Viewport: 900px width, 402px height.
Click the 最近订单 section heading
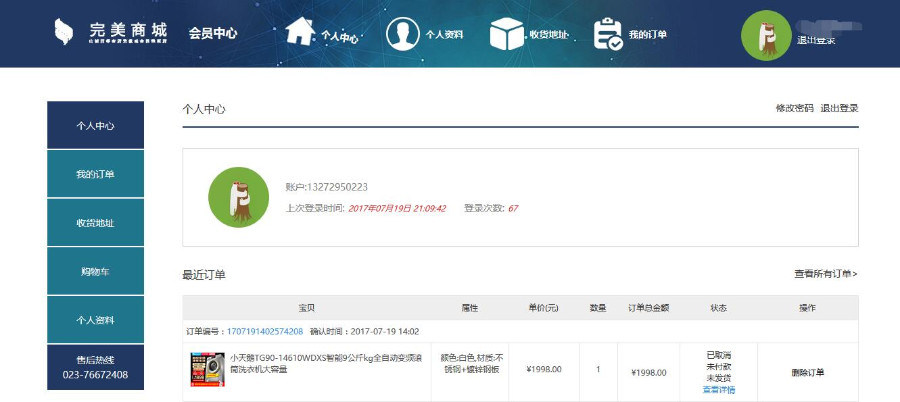204,275
